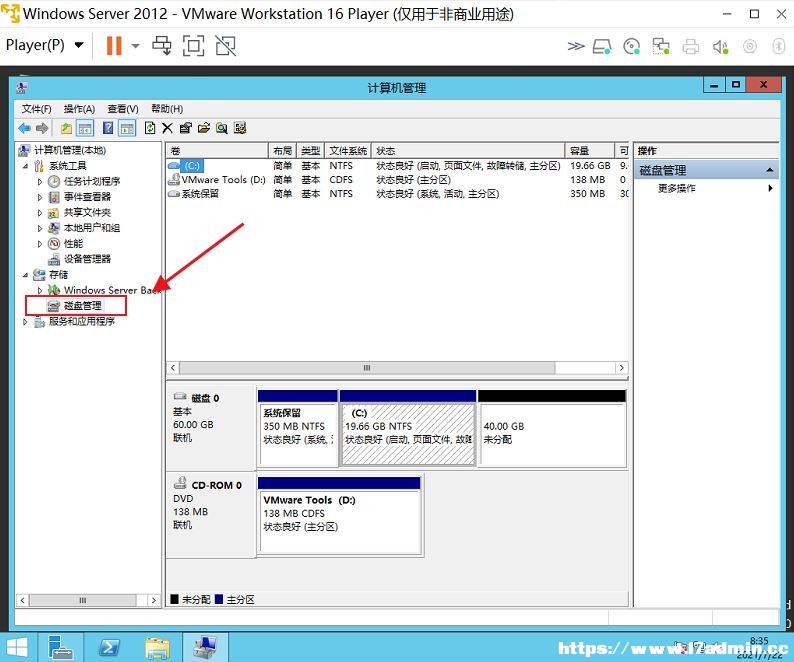Click the volume list horizontal scrollbar thumb
The height and width of the screenshot is (662, 794).
tap(367, 368)
